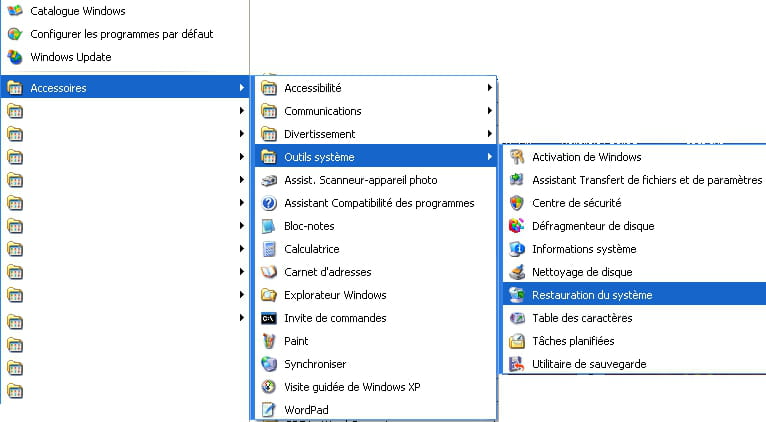
Task: Choose Tâches planifiées label
Action: (x=573, y=341)
